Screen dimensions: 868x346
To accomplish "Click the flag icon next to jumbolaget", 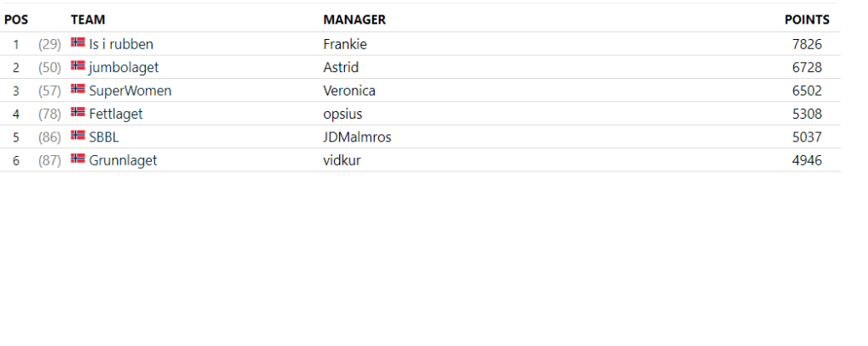I will 78,65.
